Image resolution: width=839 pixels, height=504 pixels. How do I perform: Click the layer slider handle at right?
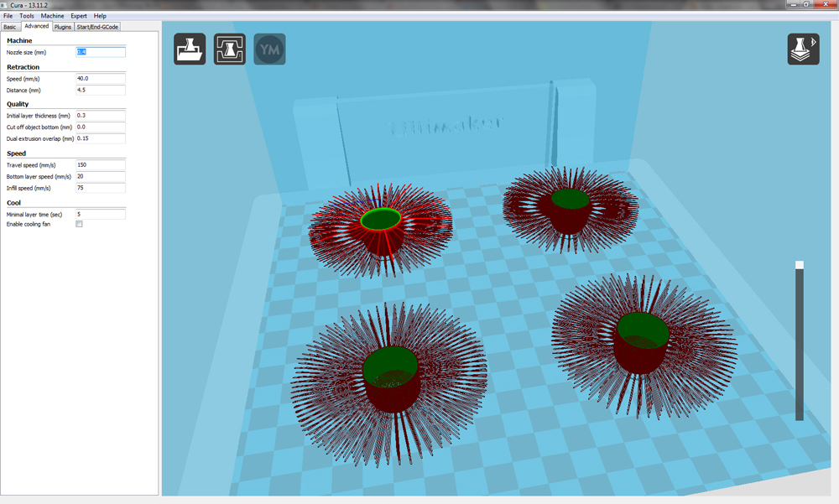tap(800, 265)
